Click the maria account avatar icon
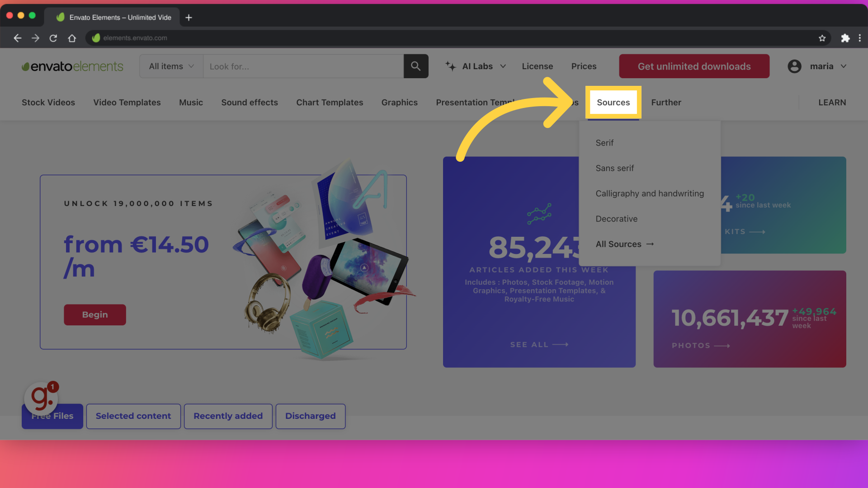The image size is (868, 488). (x=794, y=66)
